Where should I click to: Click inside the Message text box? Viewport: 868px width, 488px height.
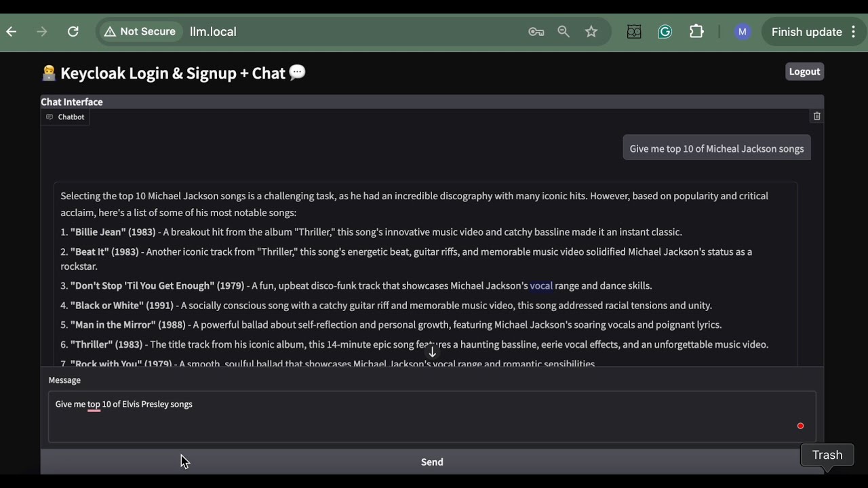coord(432,417)
